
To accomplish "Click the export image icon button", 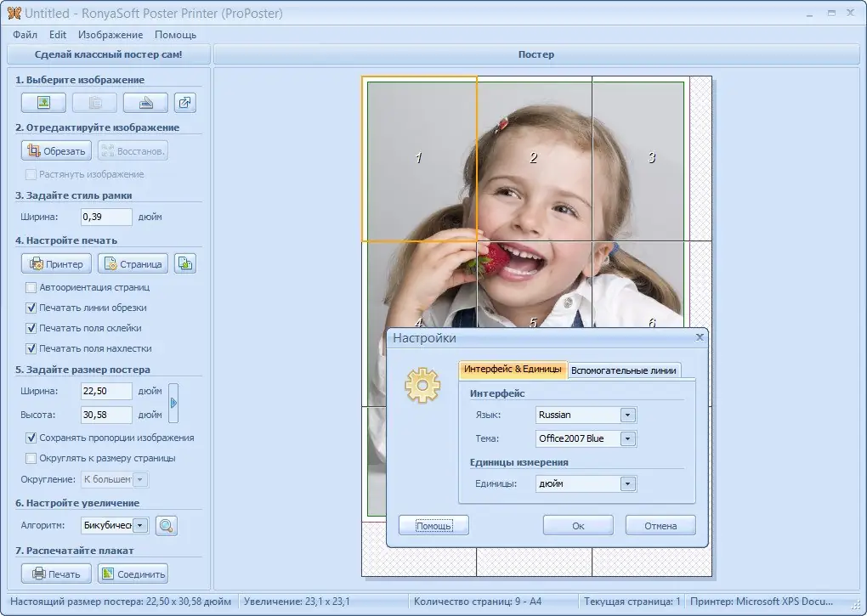I will tap(185, 103).
